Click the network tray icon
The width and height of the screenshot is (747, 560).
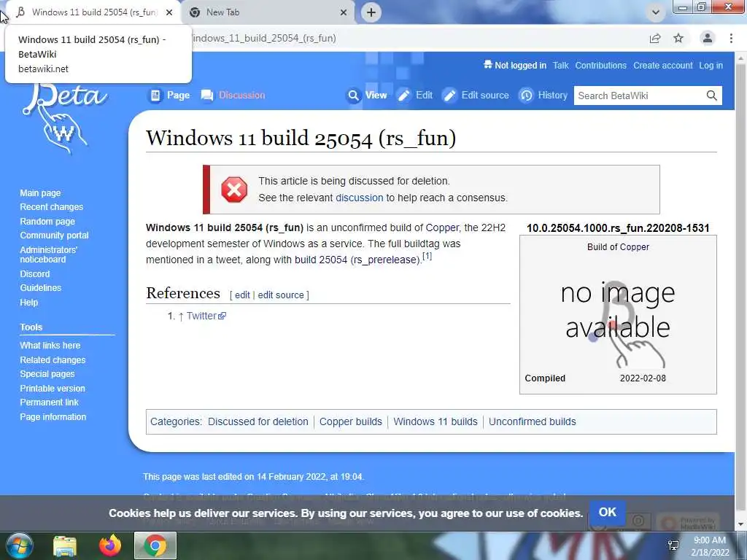(673, 545)
